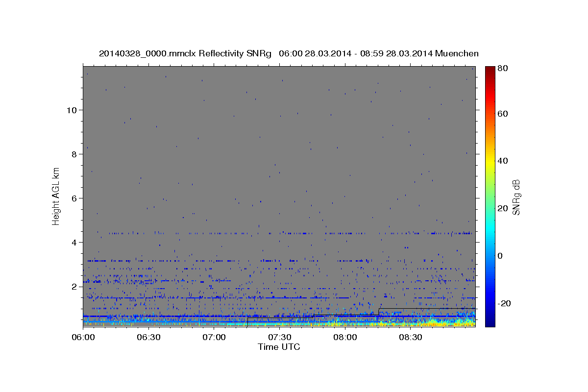
Task: Click the SNRg colorbar scale
Action: (490, 196)
